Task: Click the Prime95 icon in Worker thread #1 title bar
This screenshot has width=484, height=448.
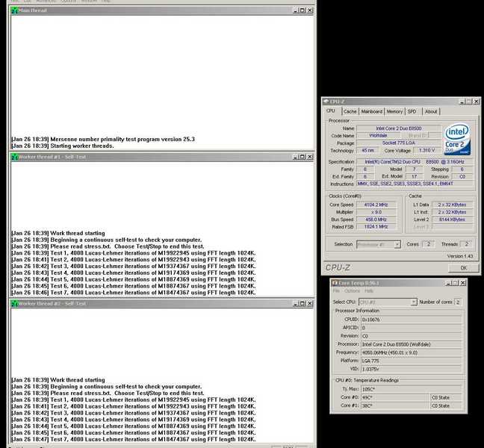Action: pos(14,157)
